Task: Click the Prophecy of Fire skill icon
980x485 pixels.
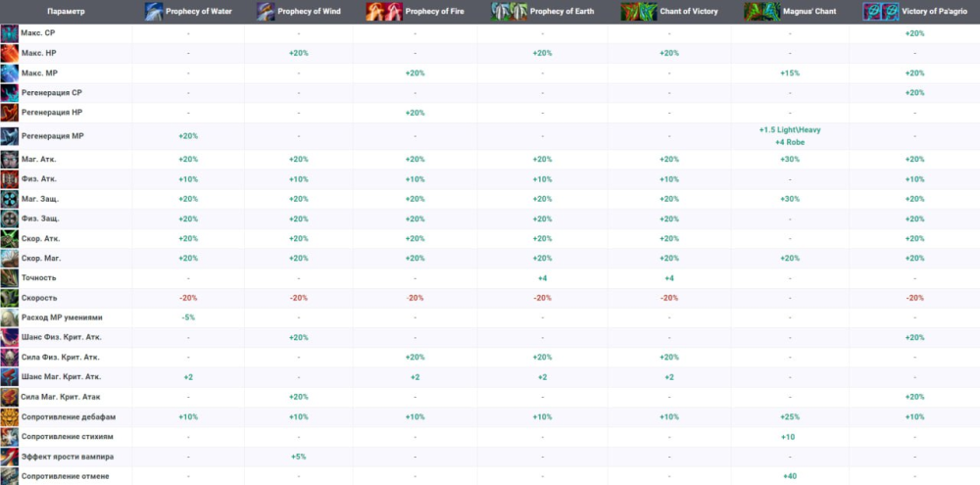Action: 377,12
